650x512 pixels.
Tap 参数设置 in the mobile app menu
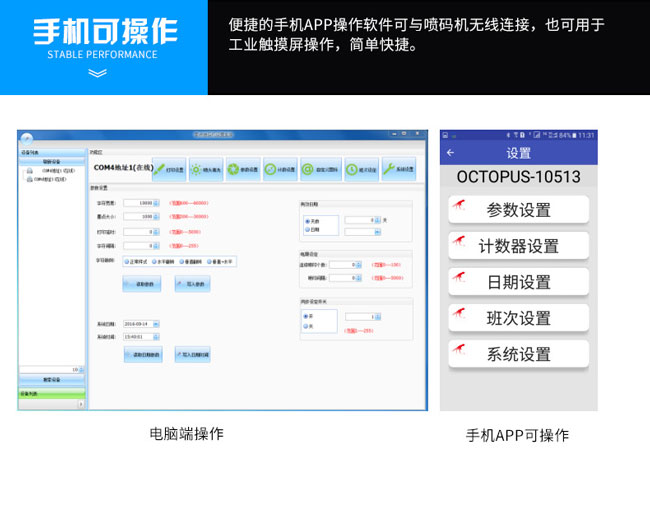(x=518, y=210)
